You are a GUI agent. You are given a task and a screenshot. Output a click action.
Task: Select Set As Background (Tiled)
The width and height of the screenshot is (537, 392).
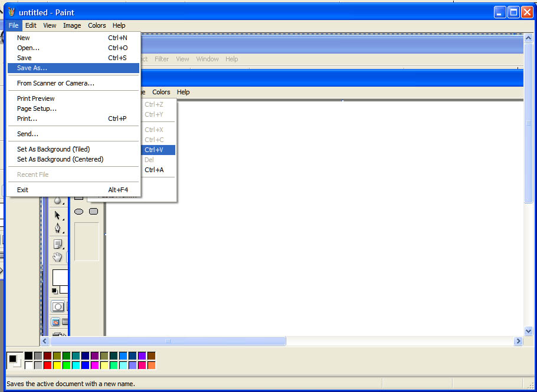point(53,149)
